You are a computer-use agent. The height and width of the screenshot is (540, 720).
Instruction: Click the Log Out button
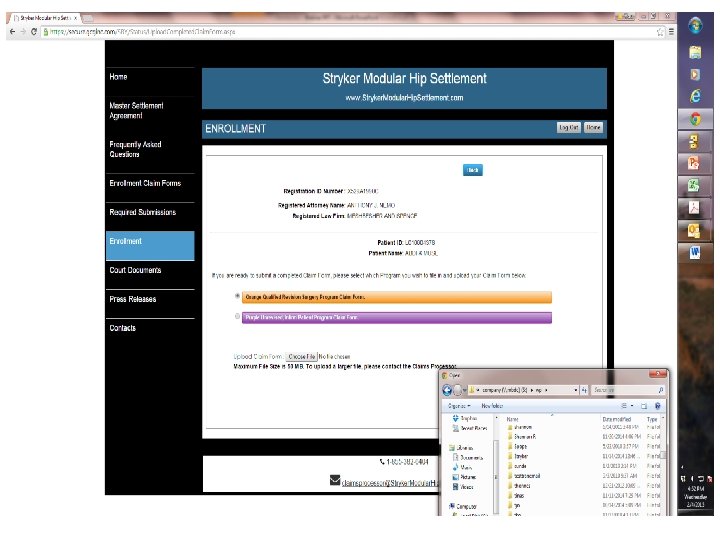[x=568, y=128]
